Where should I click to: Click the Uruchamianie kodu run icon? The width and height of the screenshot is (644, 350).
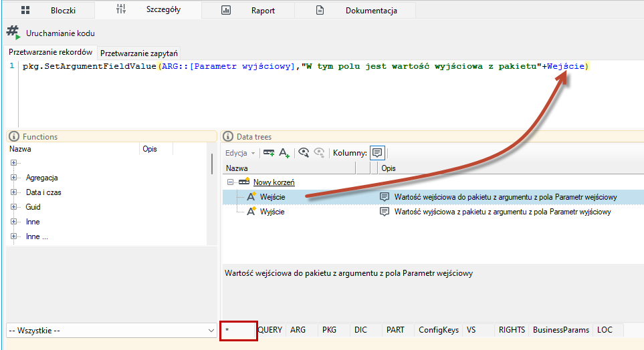(x=13, y=33)
